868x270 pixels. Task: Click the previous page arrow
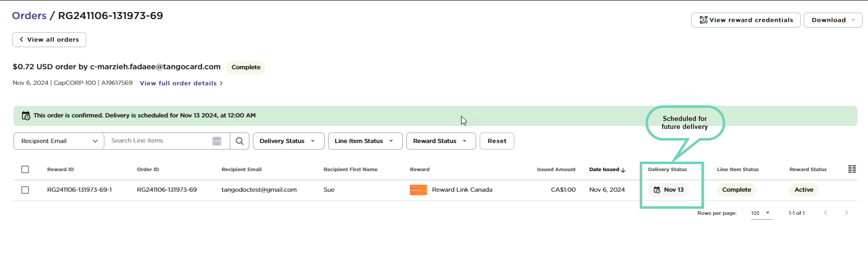(825, 213)
